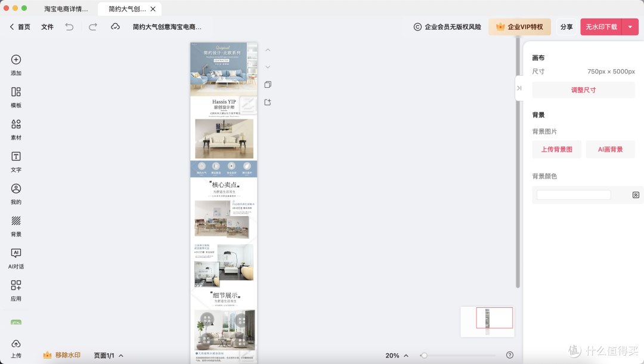
Task: Select the 细节展示 heading on canvas
Action: pyautogui.click(x=225, y=295)
